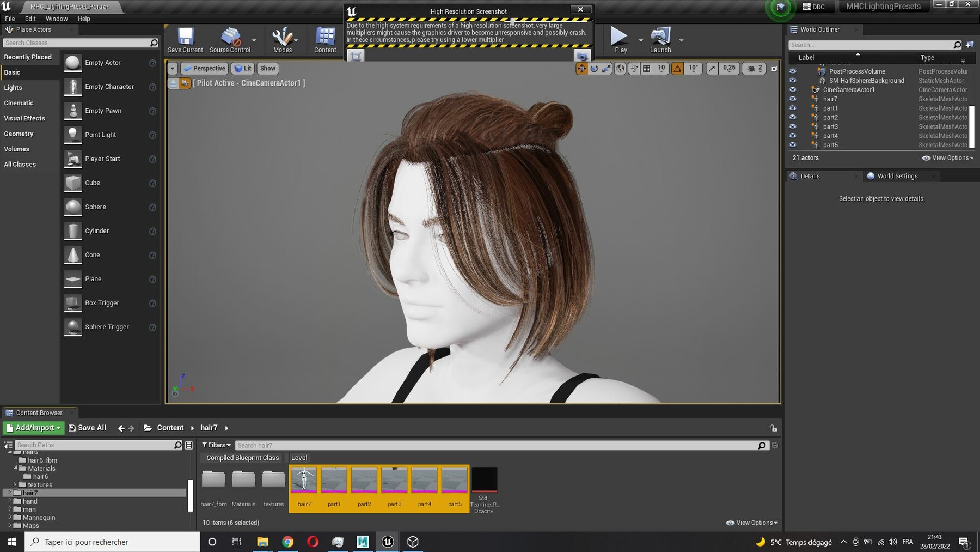
Task: Open Source Control from the toolbar
Action: [230, 40]
